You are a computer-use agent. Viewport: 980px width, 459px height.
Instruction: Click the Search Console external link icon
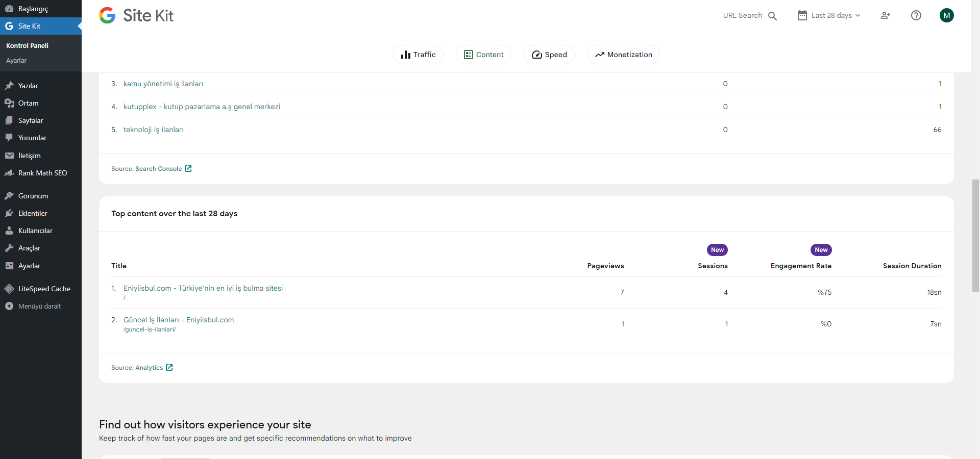tap(188, 168)
